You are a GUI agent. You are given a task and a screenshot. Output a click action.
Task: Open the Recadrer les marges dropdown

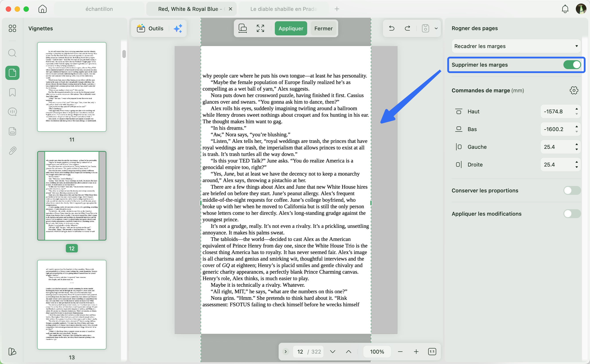click(x=516, y=46)
